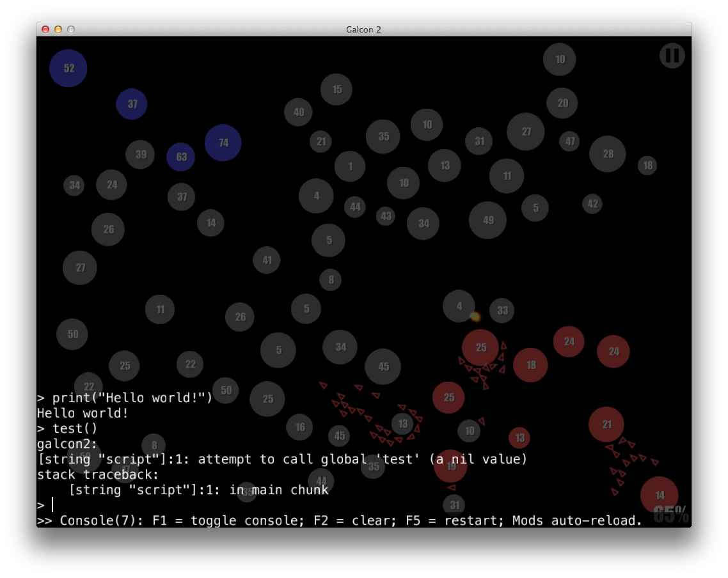Click the neutral gray planet numbered 15
The width and height of the screenshot is (728, 578).
(x=336, y=89)
